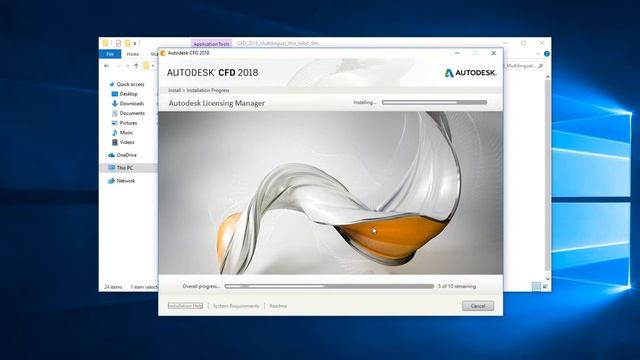Go up one folder level in File Explorer
640x360 pixels.
click(136, 66)
